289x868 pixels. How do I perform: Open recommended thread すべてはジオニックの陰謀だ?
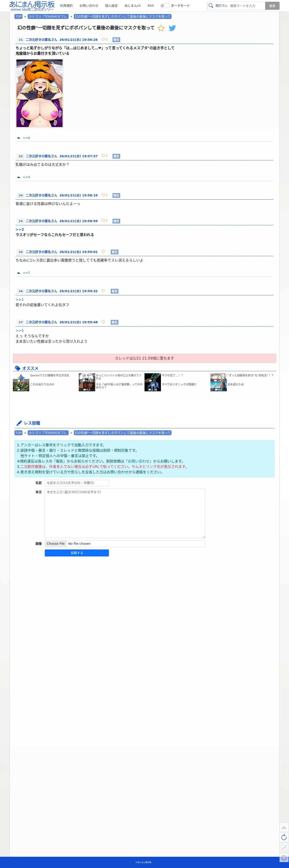click(x=179, y=385)
